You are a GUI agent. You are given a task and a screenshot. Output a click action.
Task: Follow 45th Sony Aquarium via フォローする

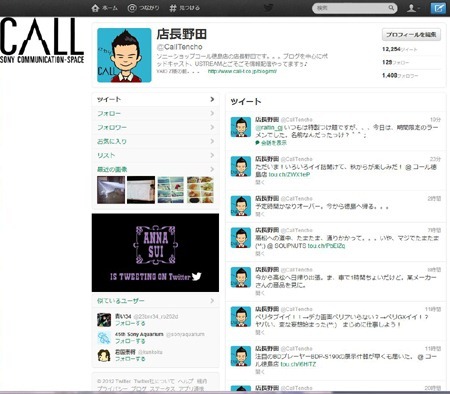(130, 341)
